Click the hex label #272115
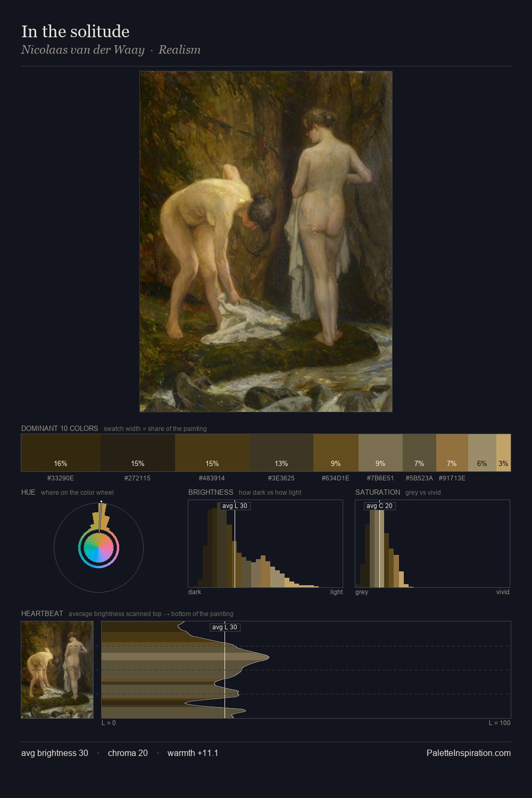The width and height of the screenshot is (532, 798). (x=137, y=478)
